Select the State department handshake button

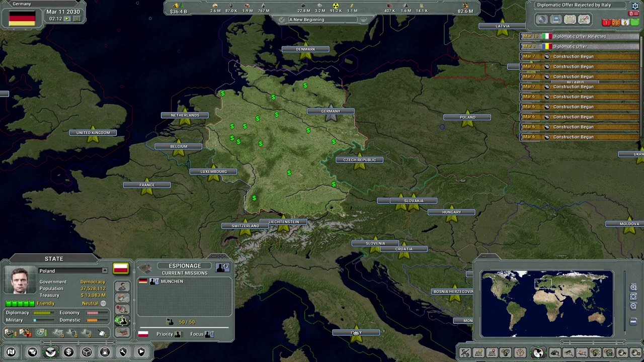pyautogui.click(x=51, y=352)
